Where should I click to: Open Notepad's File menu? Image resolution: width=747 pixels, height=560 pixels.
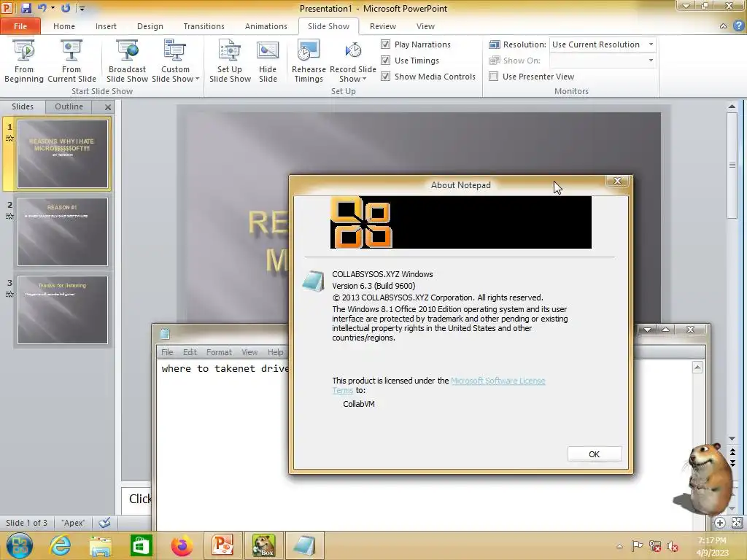coord(167,352)
